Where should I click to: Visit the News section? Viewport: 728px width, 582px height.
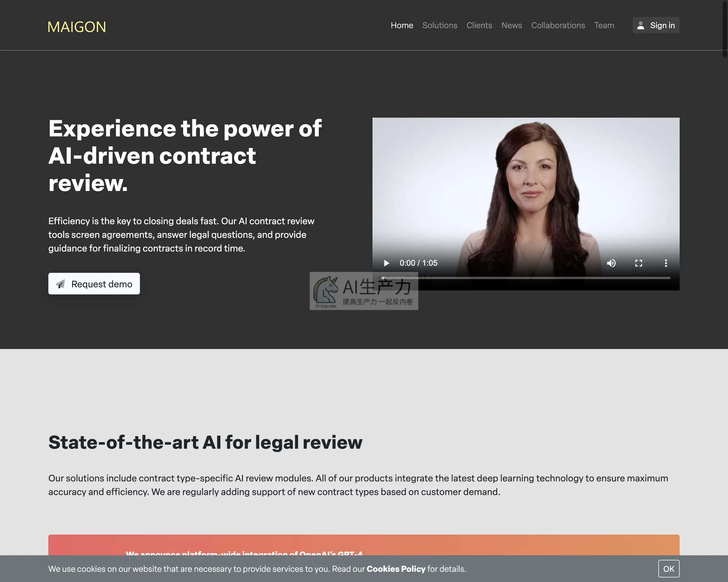(x=512, y=25)
